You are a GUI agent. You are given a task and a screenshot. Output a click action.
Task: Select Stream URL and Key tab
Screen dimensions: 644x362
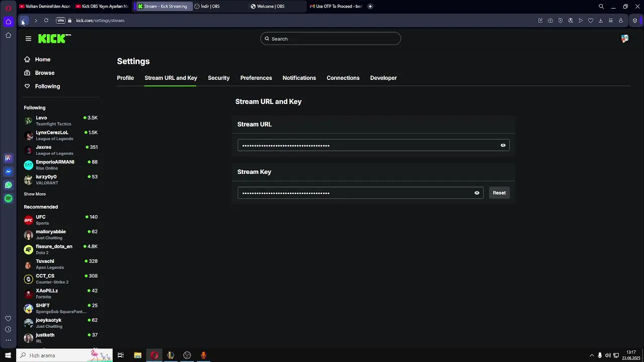(171, 78)
